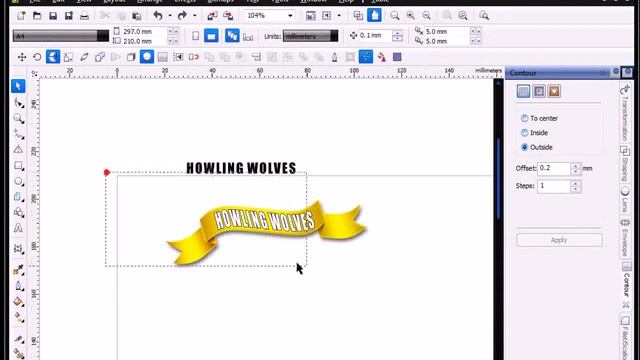
Task: Click the magnifier Zoom In icon
Action: [x=410, y=16]
